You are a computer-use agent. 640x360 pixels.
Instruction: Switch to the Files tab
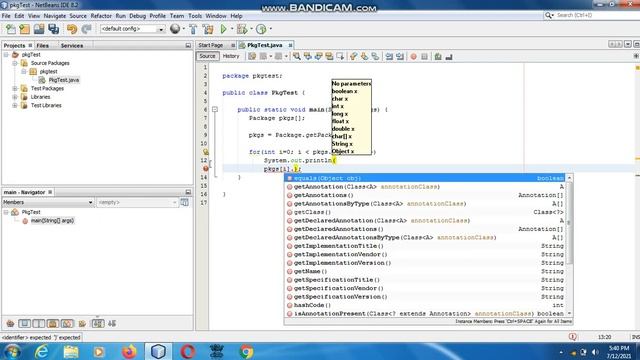[x=42, y=46]
